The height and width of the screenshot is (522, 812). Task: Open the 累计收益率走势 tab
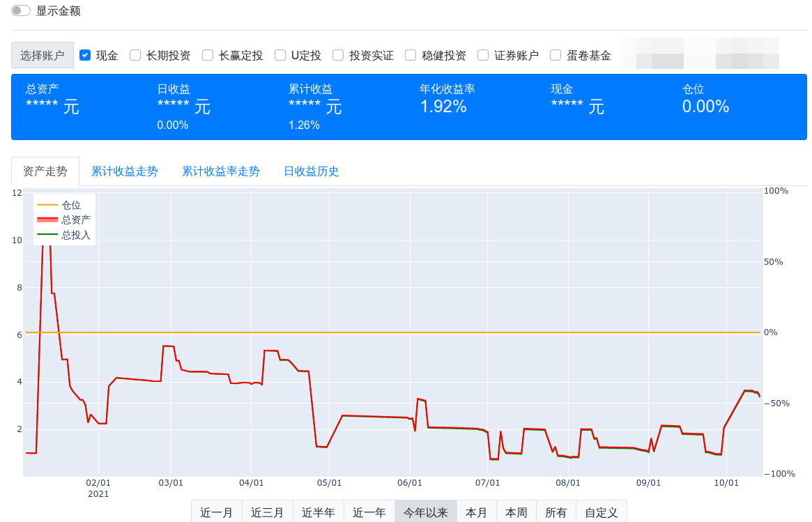221,171
